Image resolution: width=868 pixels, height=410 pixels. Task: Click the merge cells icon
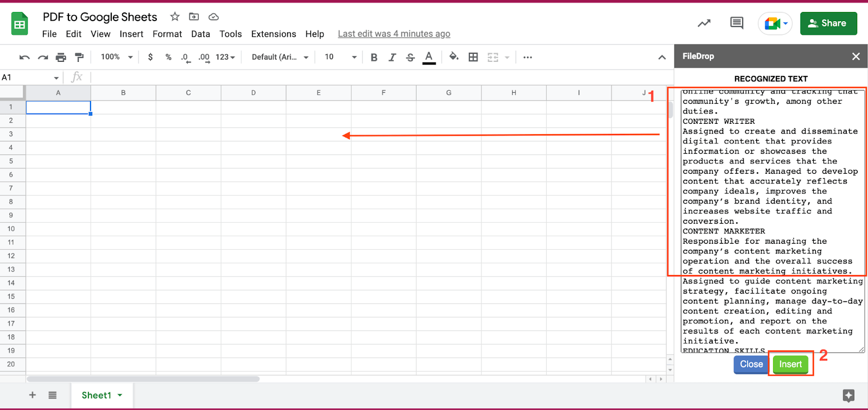(493, 57)
